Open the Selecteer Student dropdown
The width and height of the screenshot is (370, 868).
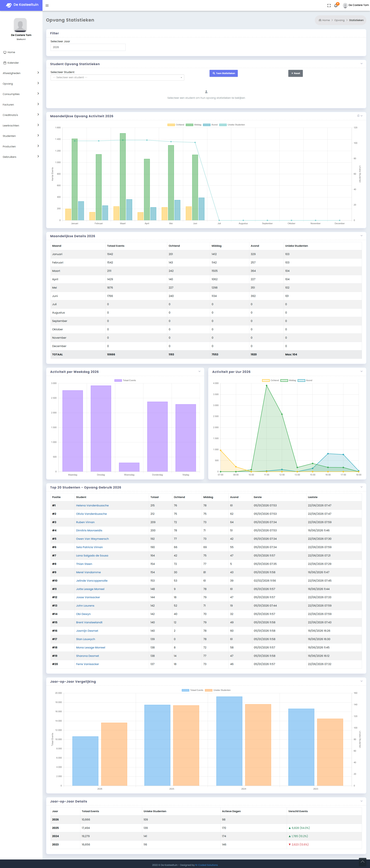117,78
